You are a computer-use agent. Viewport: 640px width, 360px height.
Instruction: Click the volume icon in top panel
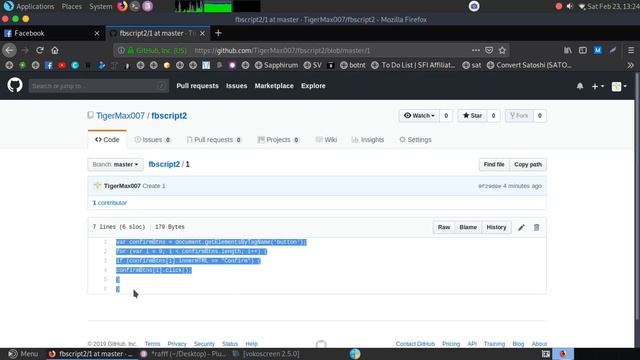click(x=570, y=7)
